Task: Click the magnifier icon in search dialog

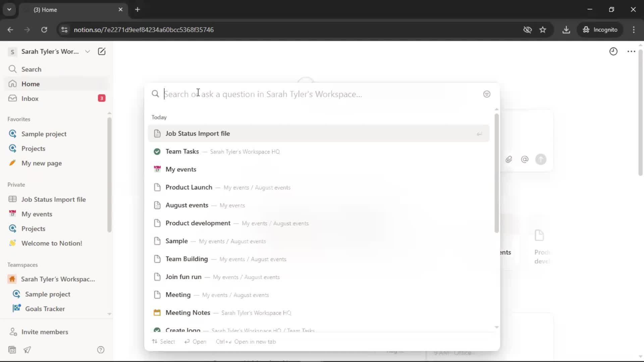Action: click(155, 94)
